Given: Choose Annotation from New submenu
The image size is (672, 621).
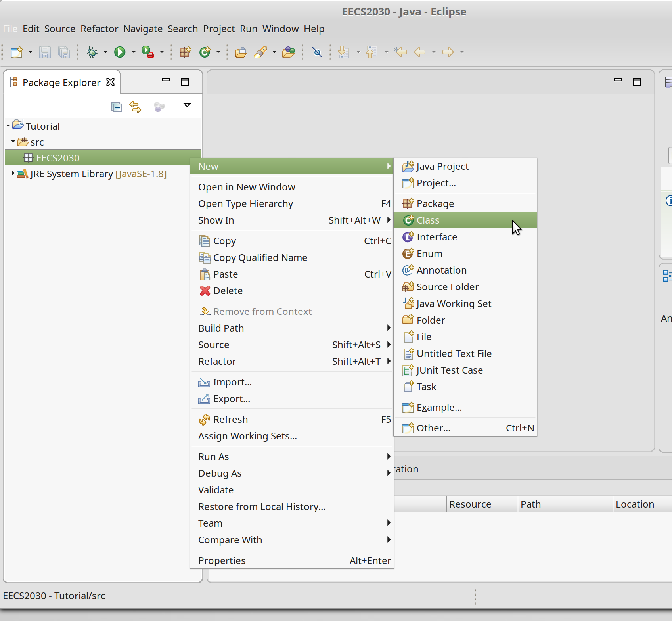Looking at the screenshot, I should (465, 270).
